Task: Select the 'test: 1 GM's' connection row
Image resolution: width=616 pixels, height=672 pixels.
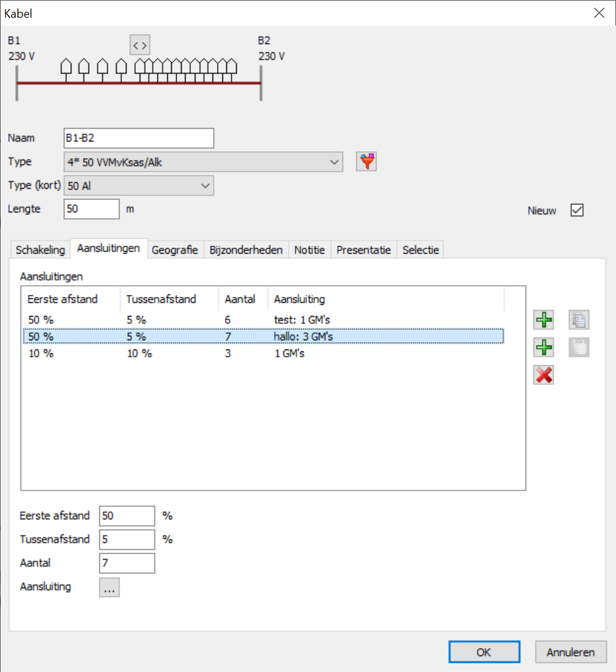Action: tap(262, 319)
